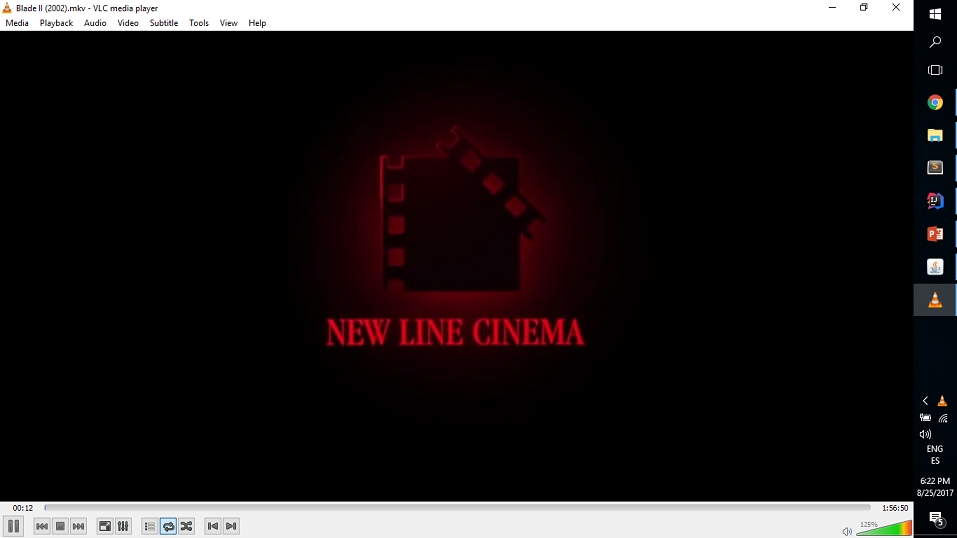Skip to the next media item
The height and width of the screenshot is (538, 957).
click(78, 526)
